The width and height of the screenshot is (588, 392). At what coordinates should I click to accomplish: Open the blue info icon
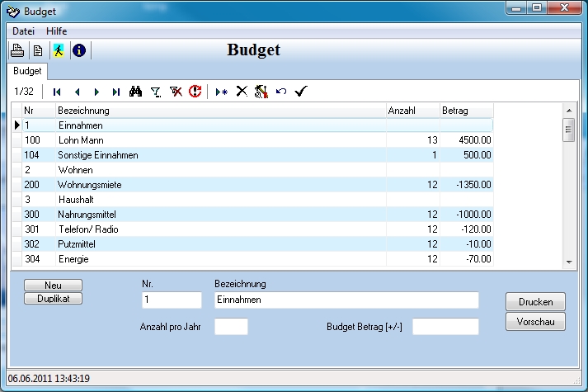[79, 50]
